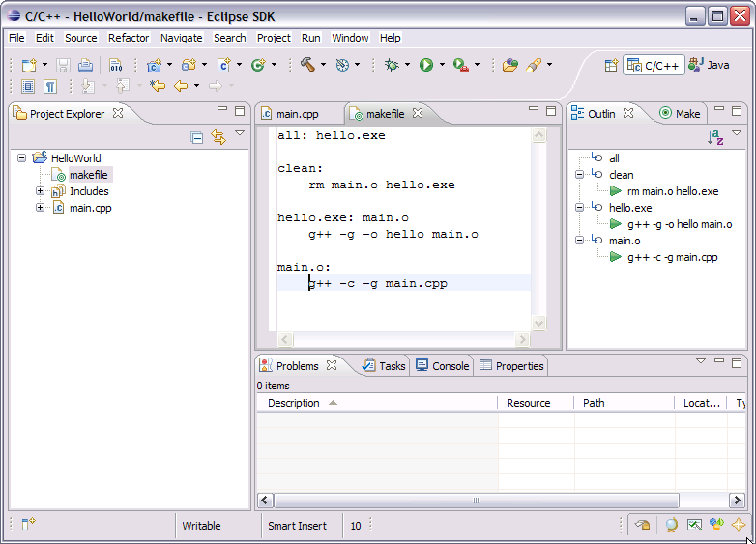Image resolution: width=756 pixels, height=544 pixels.
Task: Toggle Block Selection Mode icon
Action: click(28, 87)
